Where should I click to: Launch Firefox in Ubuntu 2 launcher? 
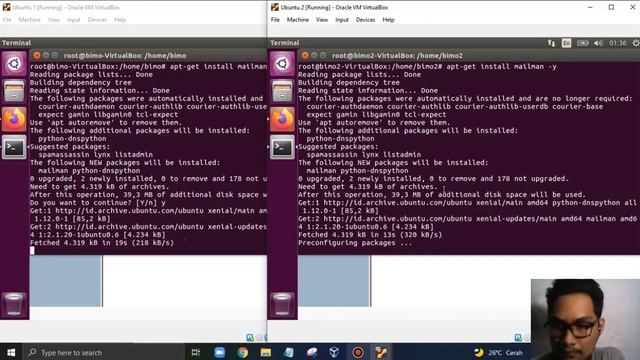(x=282, y=119)
